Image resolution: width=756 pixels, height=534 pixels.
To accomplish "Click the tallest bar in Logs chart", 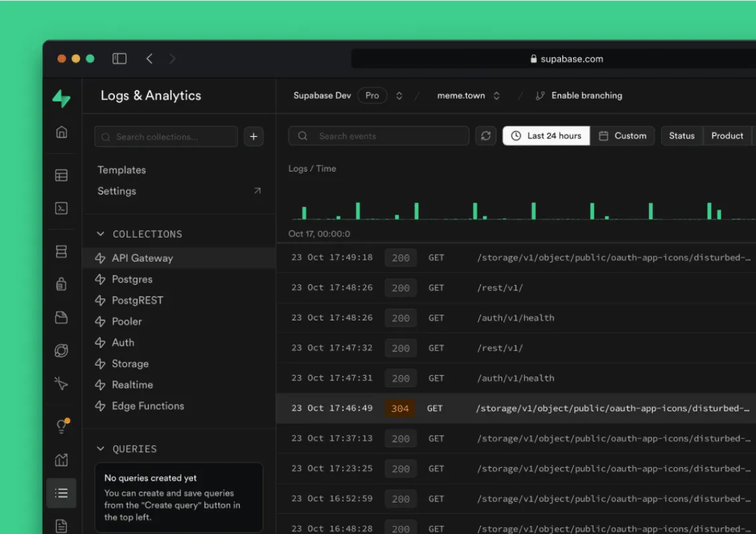I will [x=358, y=211].
